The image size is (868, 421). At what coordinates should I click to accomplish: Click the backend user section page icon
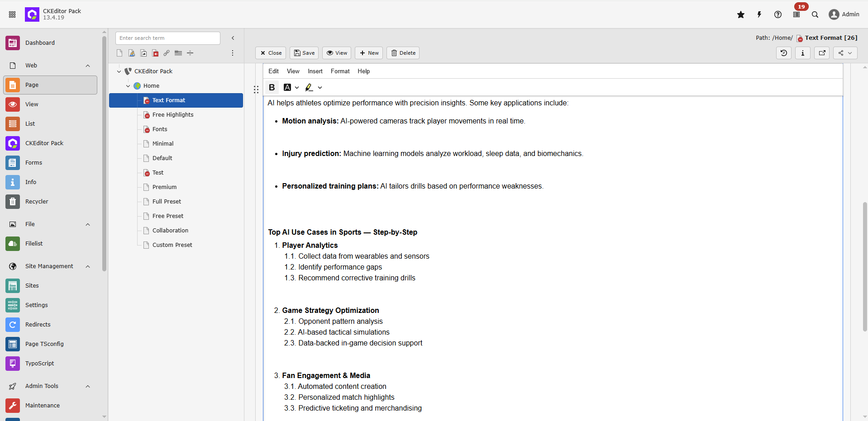(x=132, y=53)
